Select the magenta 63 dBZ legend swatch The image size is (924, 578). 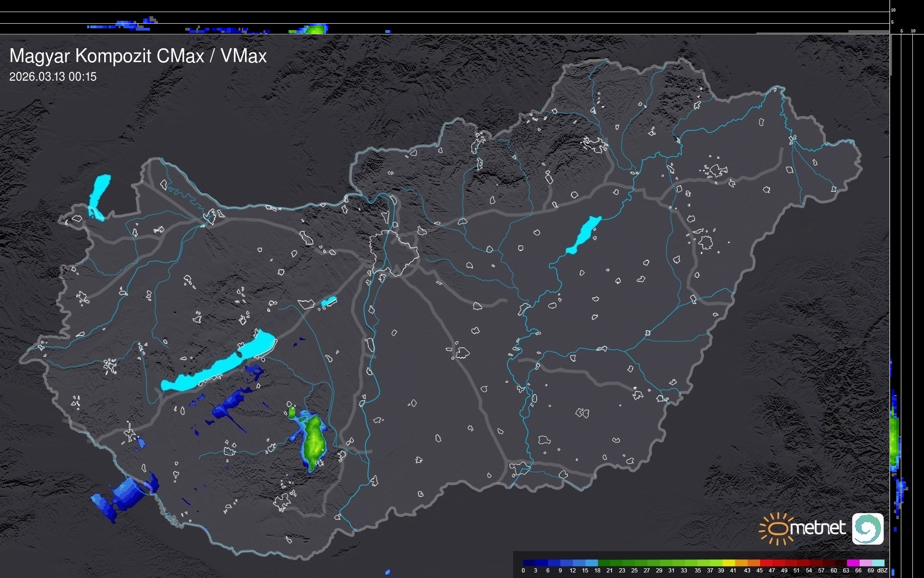pyautogui.click(x=853, y=563)
